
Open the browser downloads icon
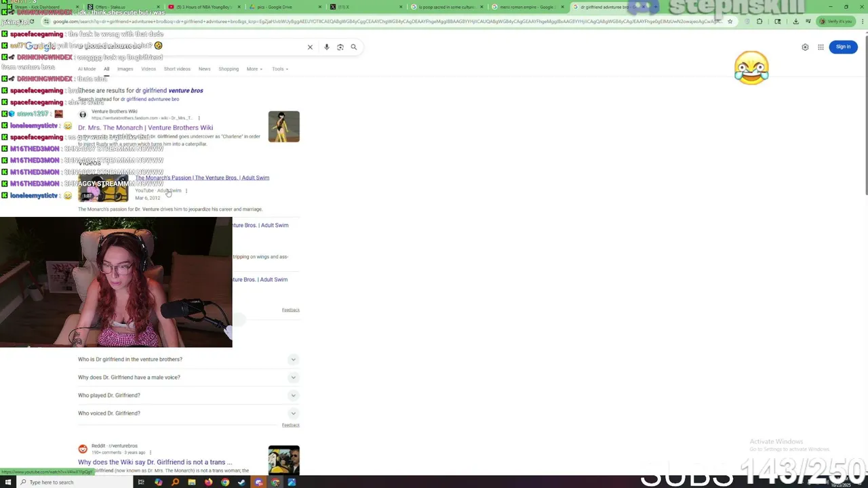pos(795,21)
